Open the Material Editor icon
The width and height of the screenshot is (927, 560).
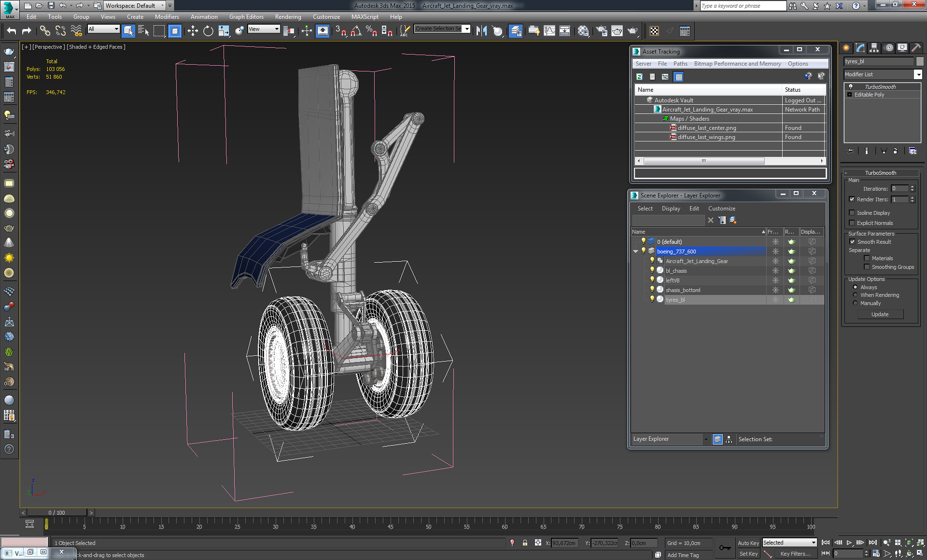[x=583, y=31]
